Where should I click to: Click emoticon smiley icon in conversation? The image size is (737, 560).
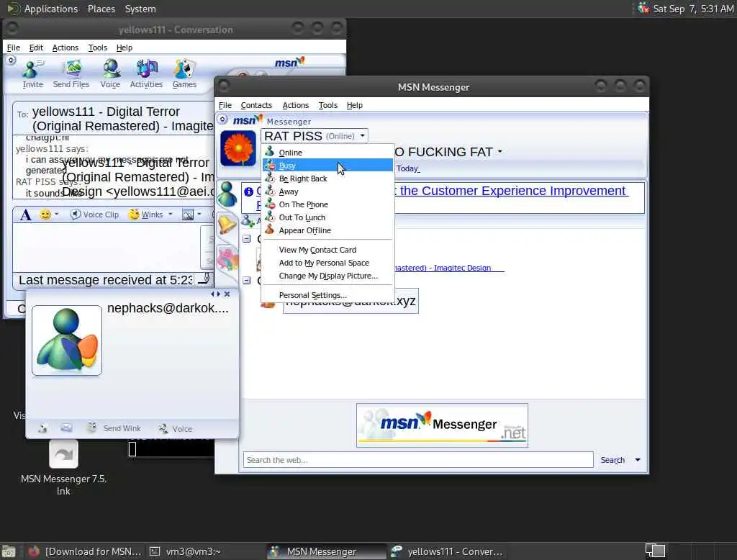tap(45, 214)
